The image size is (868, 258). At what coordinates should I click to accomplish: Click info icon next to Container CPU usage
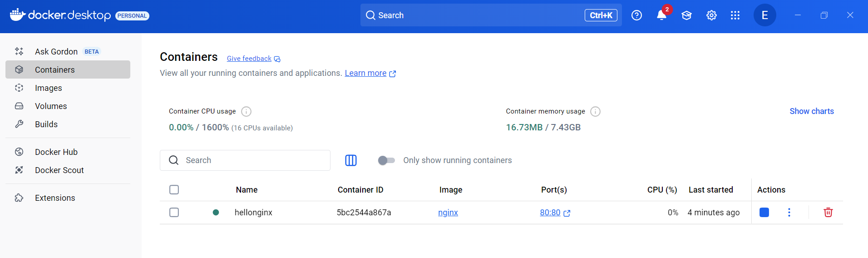246,111
